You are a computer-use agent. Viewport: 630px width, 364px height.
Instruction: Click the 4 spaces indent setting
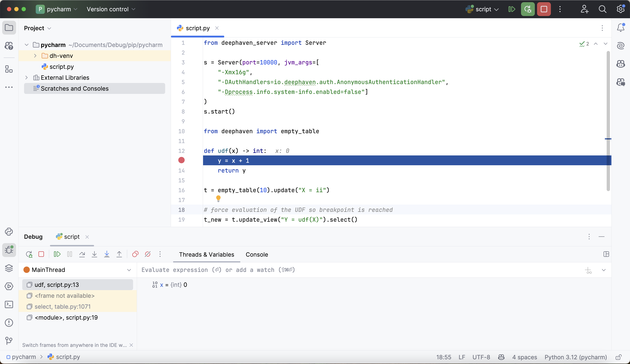524,357
